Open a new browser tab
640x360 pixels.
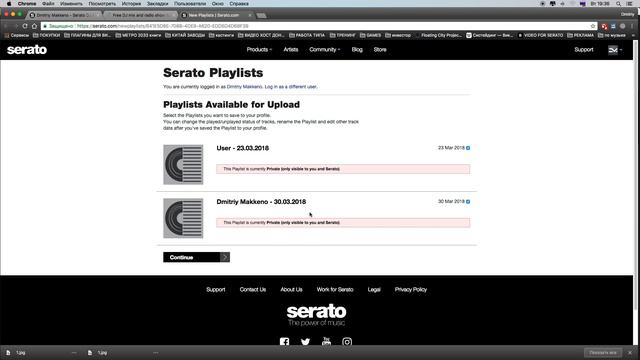coord(261,16)
